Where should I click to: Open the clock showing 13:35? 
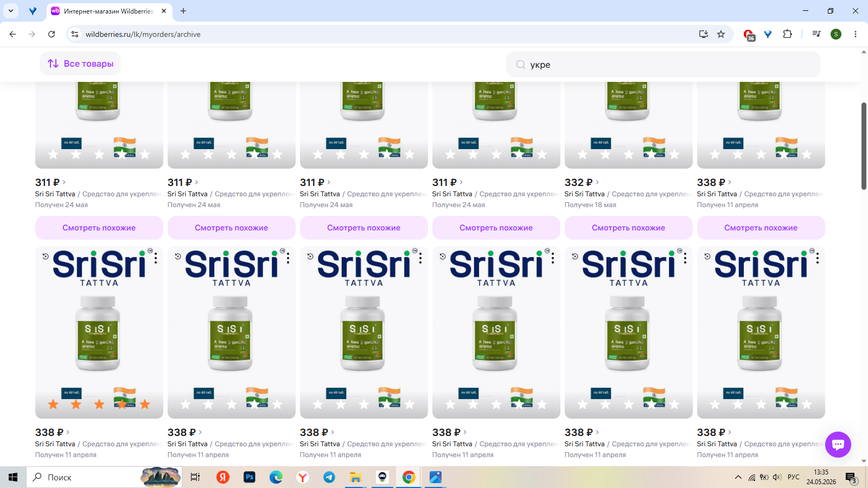click(x=821, y=477)
